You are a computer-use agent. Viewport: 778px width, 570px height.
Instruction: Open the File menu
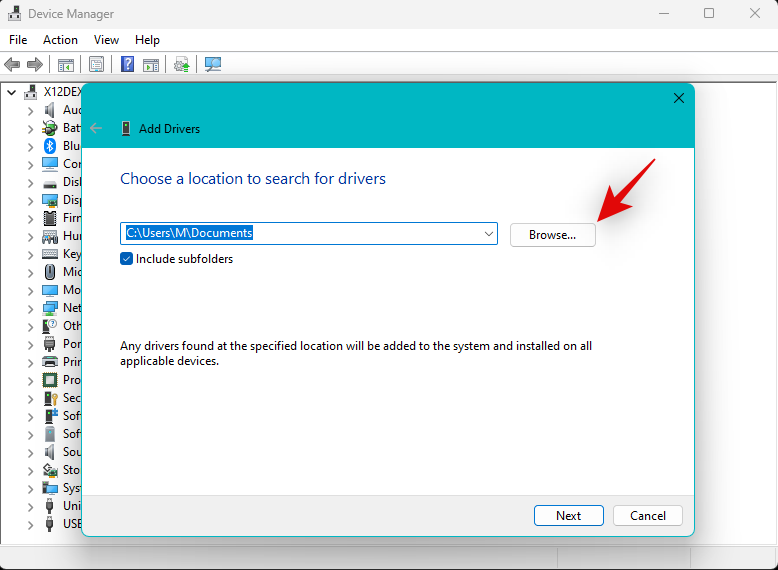tap(18, 40)
